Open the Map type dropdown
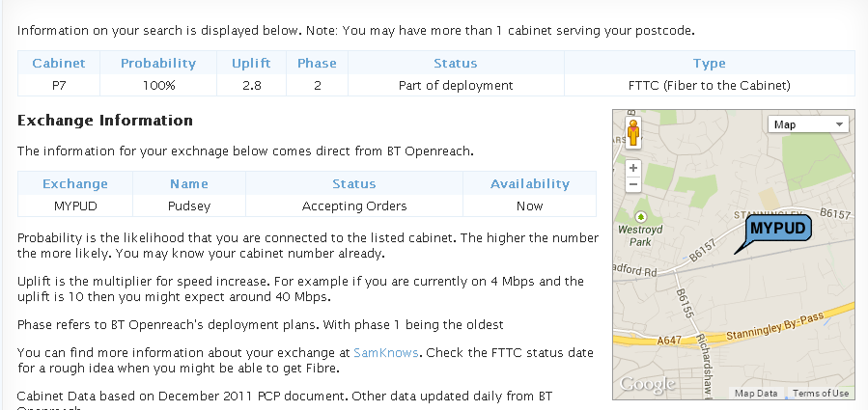Viewport: 868px width, 410px height. (808, 124)
